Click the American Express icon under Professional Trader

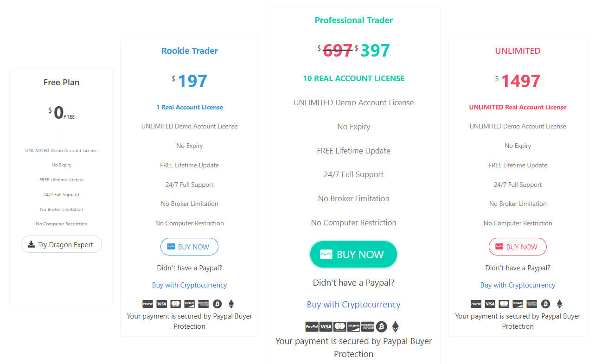pyautogui.click(x=368, y=327)
